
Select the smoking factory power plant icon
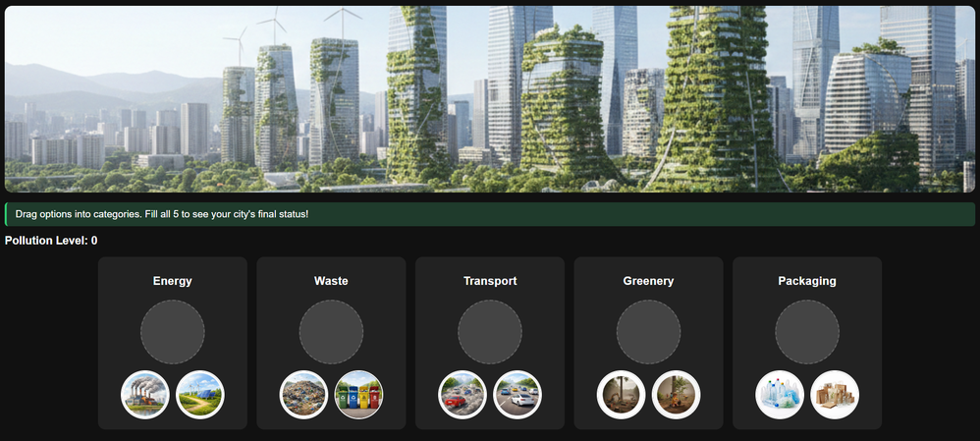(145, 395)
